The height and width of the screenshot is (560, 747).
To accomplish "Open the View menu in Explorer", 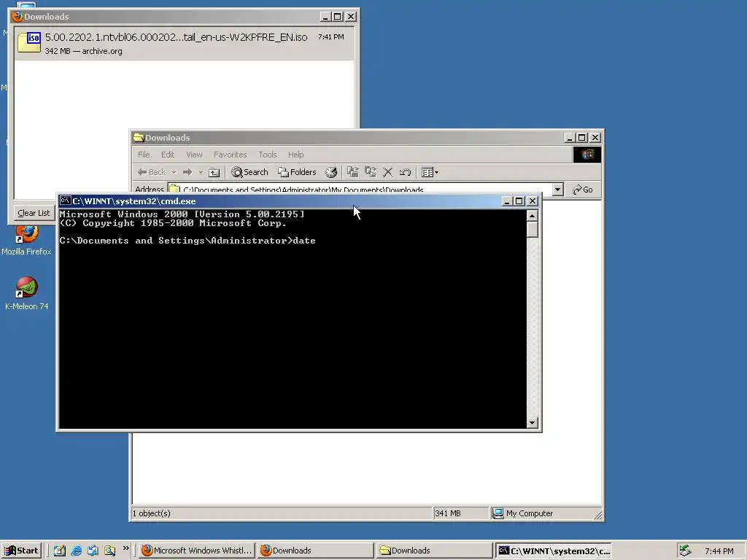I will pyautogui.click(x=194, y=155).
